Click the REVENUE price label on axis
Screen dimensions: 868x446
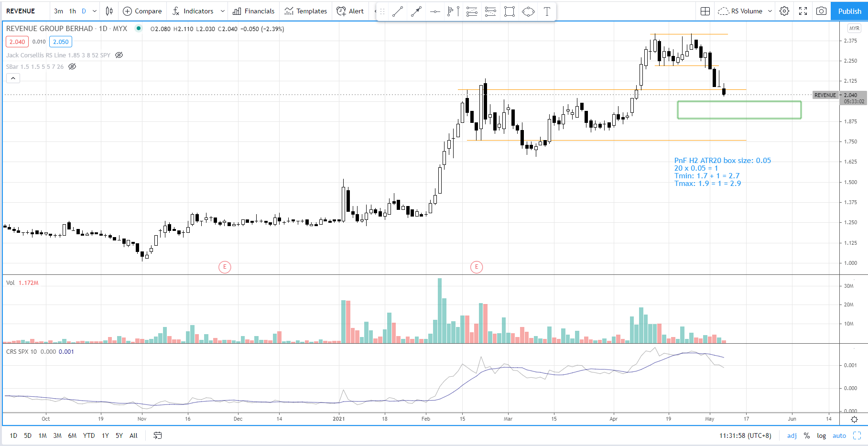pyautogui.click(x=825, y=95)
